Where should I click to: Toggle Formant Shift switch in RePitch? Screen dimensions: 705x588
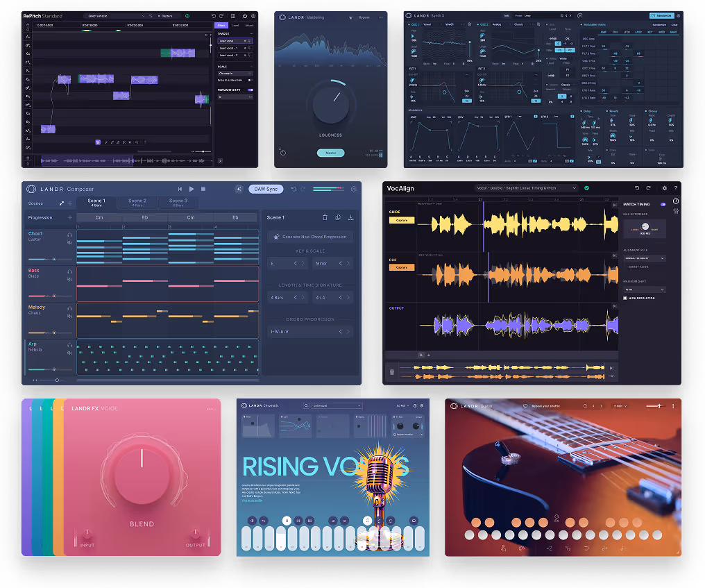pyautogui.click(x=250, y=90)
